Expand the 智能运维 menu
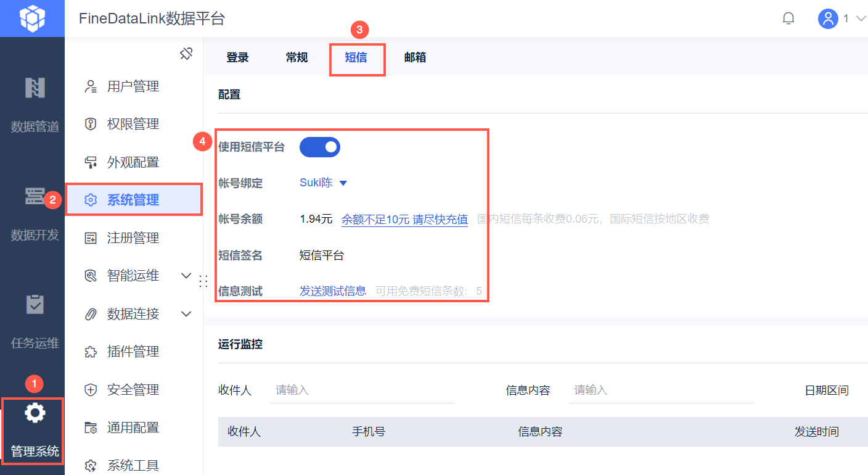The image size is (868, 475). (x=186, y=276)
